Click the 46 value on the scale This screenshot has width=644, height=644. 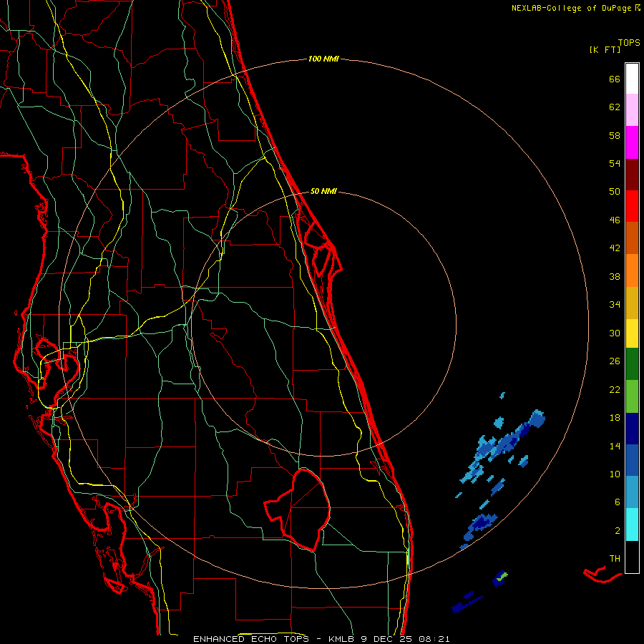[x=615, y=220]
